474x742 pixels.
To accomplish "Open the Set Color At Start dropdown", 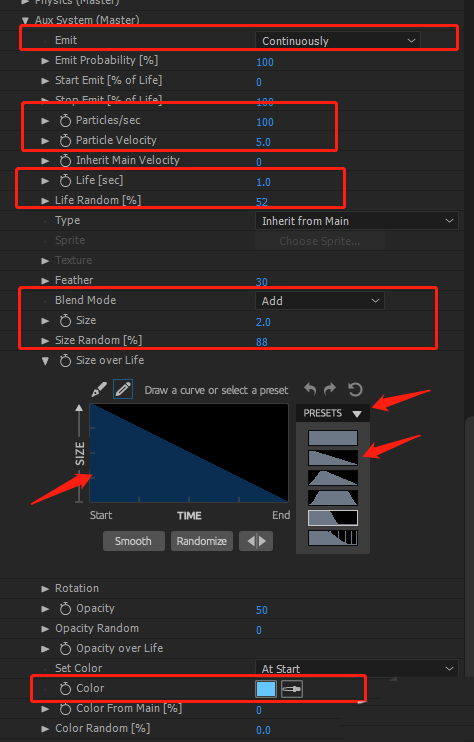I will 357,669.
